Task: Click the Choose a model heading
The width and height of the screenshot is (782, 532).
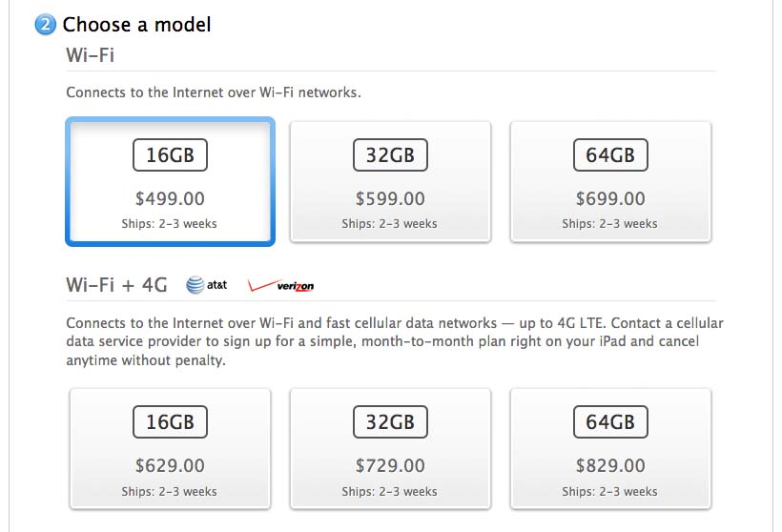Action: 136,25
